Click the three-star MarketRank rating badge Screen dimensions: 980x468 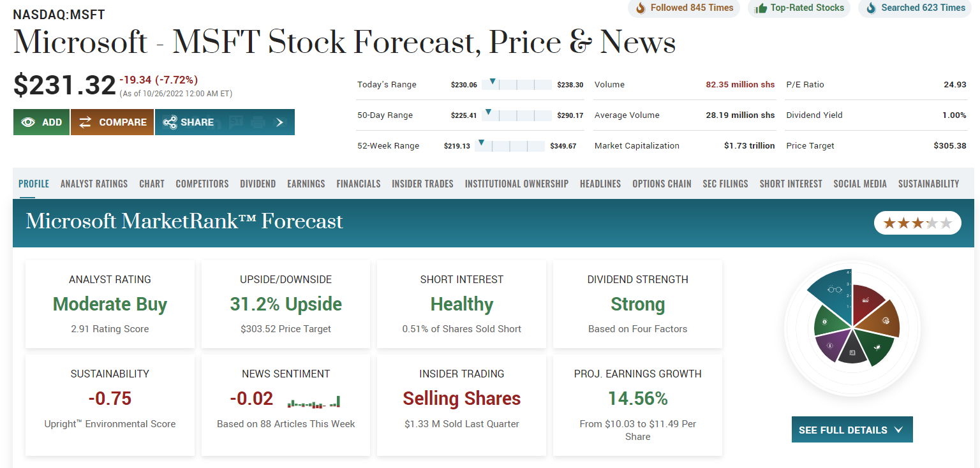pos(917,223)
